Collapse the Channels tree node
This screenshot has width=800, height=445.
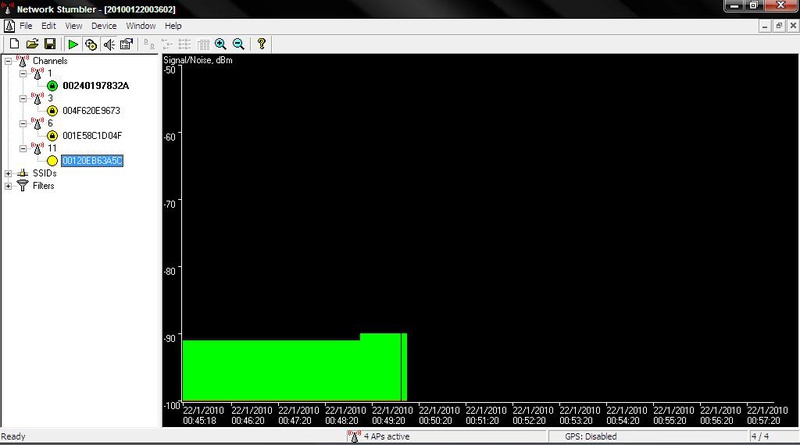pyautogui.click(x=8, y=61)
